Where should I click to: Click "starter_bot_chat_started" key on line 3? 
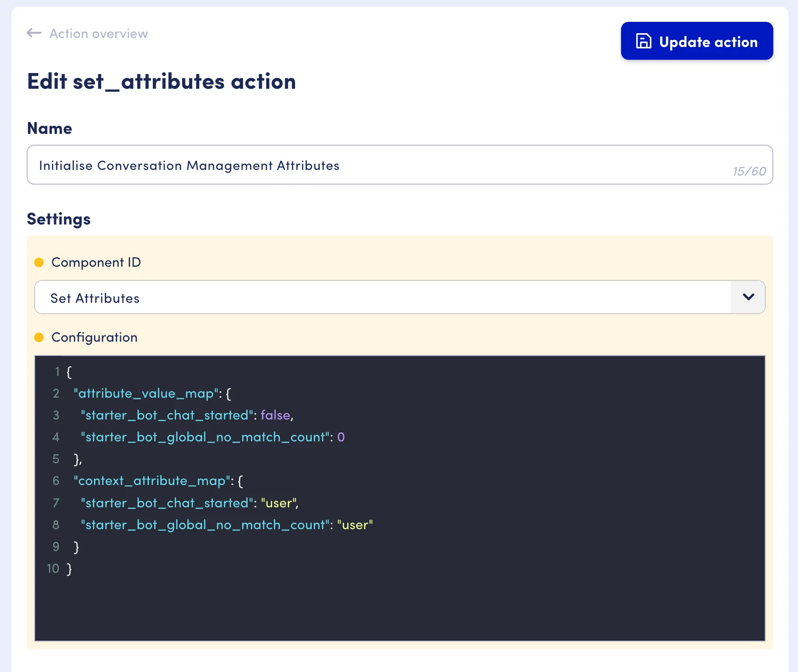pos(167,415)
